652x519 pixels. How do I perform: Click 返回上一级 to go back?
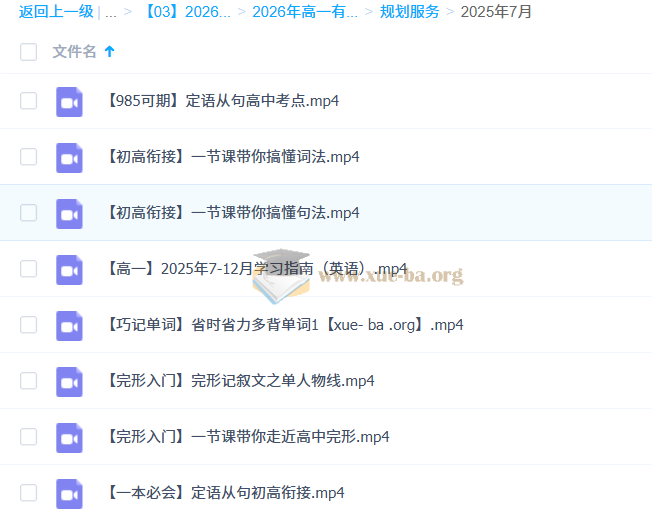56,12
